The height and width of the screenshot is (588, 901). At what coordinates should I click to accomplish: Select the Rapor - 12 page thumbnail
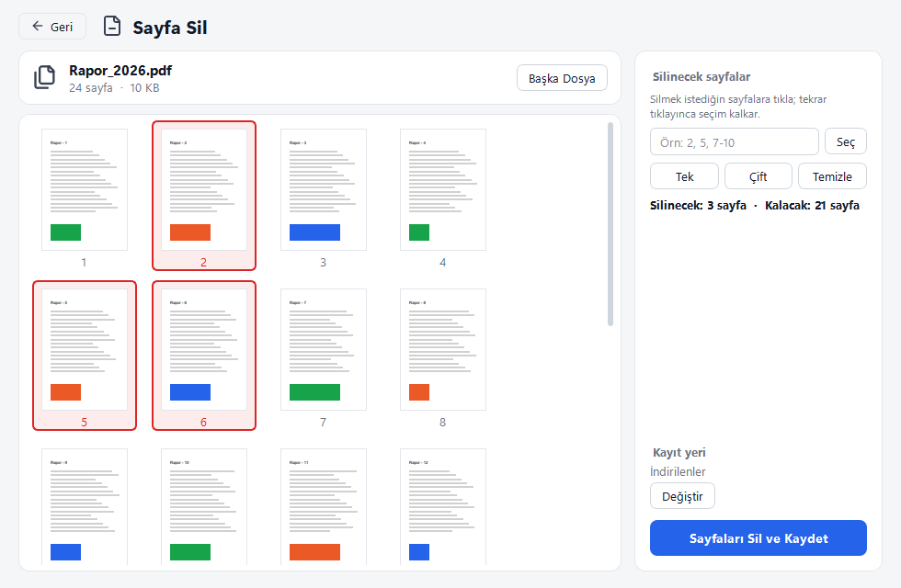(x=443, y=506)
